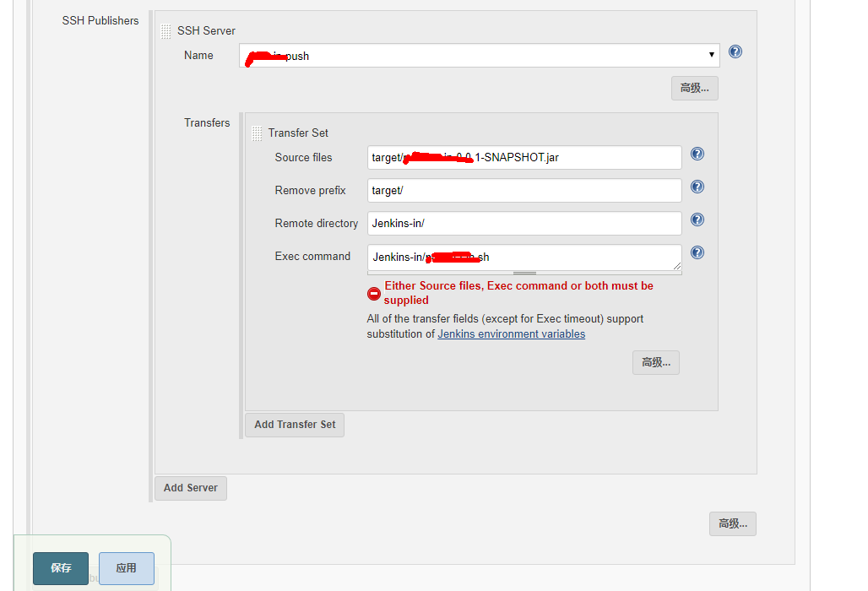This screenshot has height=591, width=868.
Task: Expand 高级 options under SSH Server name
Action: (x=695, y=89)
